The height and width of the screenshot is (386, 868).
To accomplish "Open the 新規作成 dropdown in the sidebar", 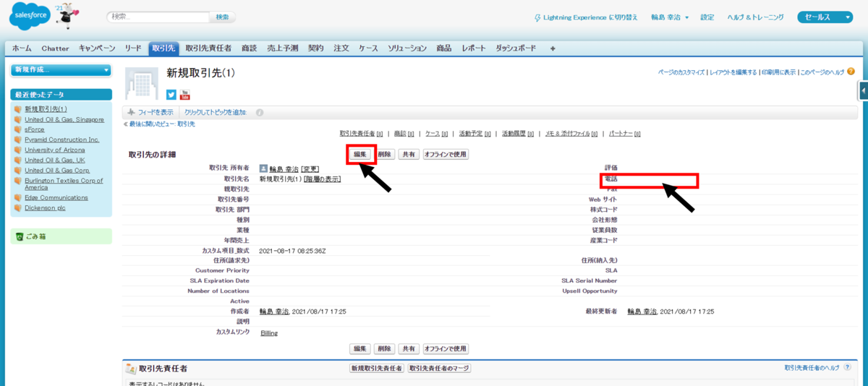I will (x=61, y=70).
